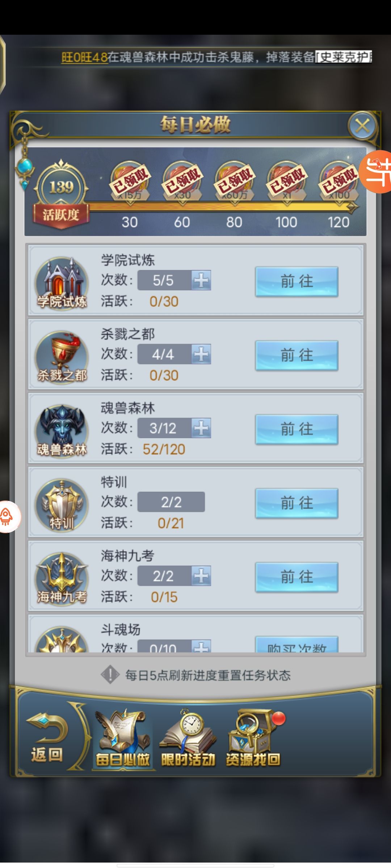Add attempts for 杀戮之都 with plus button
The image size is (391, 868).
(201, 354)
